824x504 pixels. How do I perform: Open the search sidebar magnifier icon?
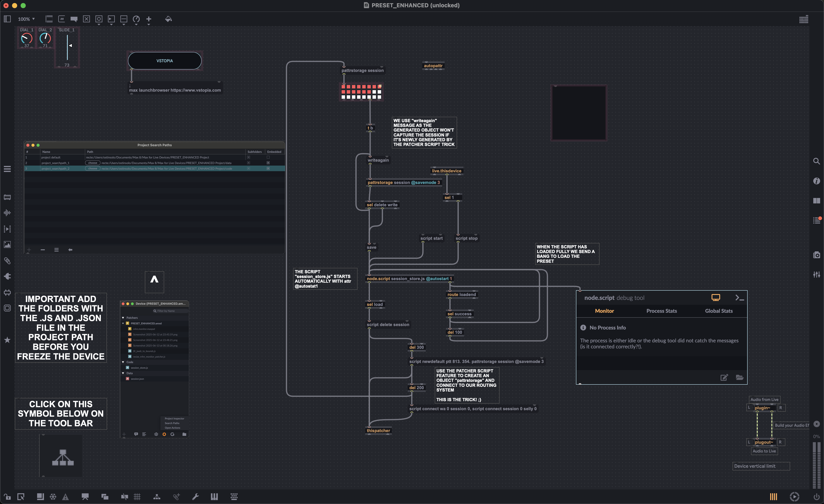[816, 161]
